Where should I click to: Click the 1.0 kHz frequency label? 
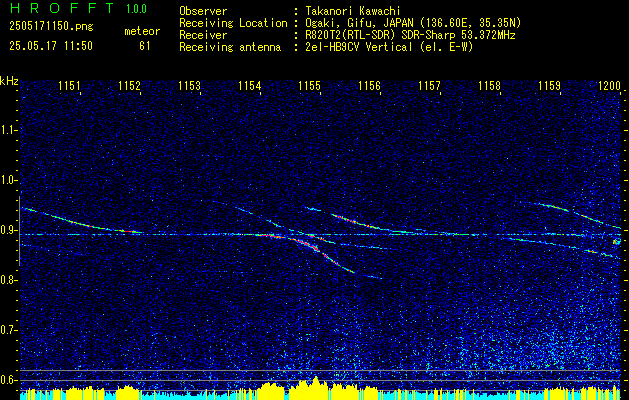click(x=8, y=181)
